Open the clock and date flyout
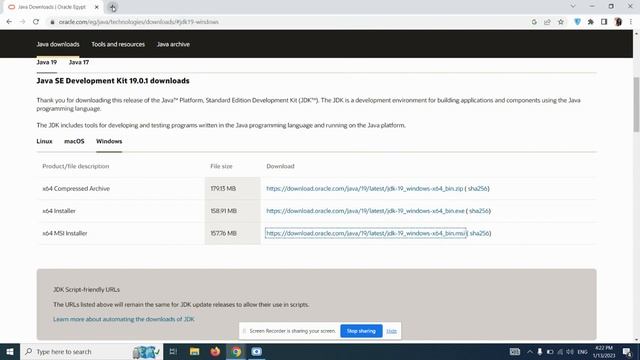Image resolution: width=640 pixels, height=360 pixels. [604, 352]
